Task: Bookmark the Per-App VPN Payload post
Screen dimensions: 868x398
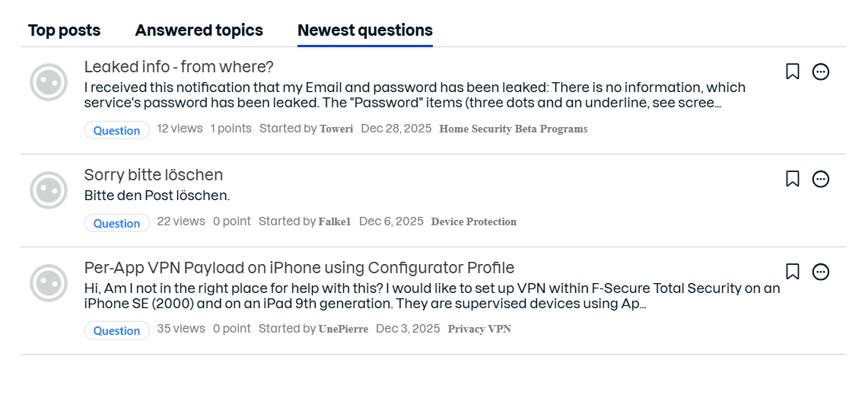Action: [x=792, y=272]
